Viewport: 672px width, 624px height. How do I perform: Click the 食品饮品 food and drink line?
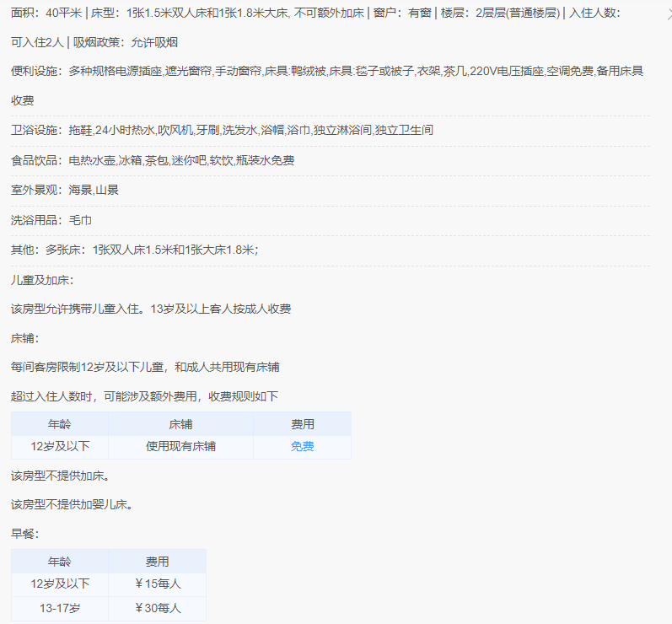pyautogui.click(x=153, y=160)
